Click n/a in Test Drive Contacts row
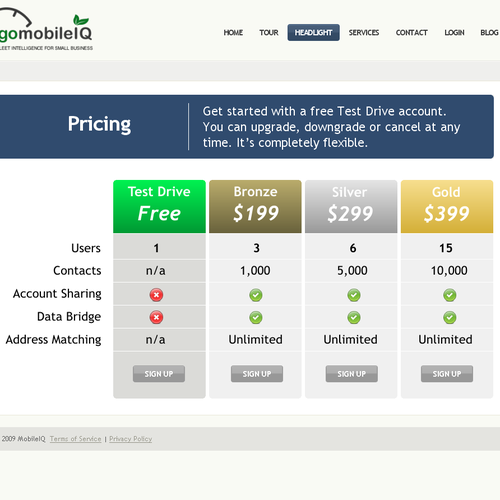Image resolution: width=500 pixels, height=500 pixels. tap(156, 271)
